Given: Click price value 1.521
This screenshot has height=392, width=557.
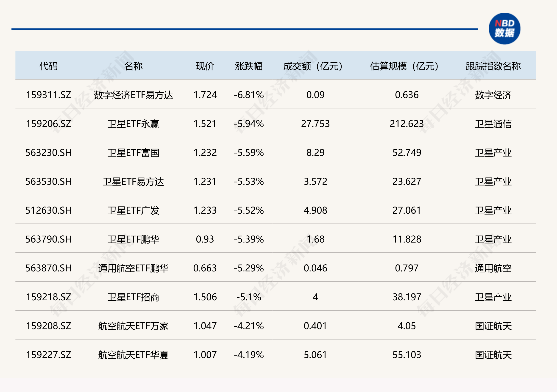Looking at the screenshot, I should [x=205, y=124].
